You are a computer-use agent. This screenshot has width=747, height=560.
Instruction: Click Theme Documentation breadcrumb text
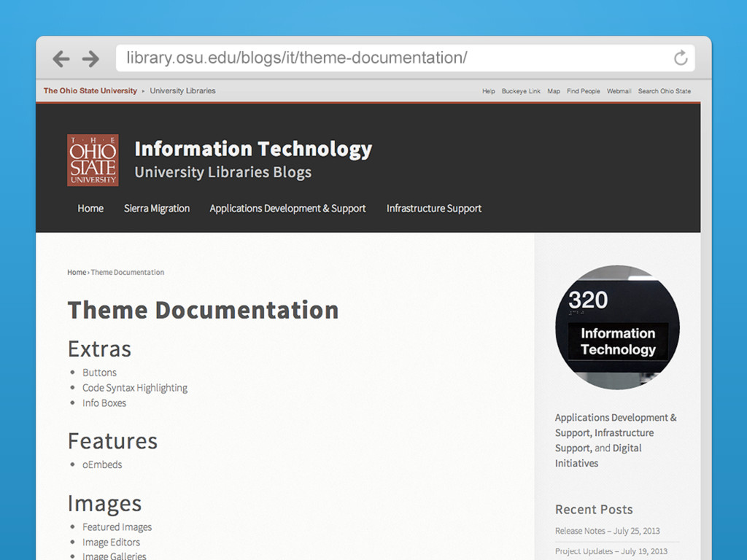click(127, 273)
